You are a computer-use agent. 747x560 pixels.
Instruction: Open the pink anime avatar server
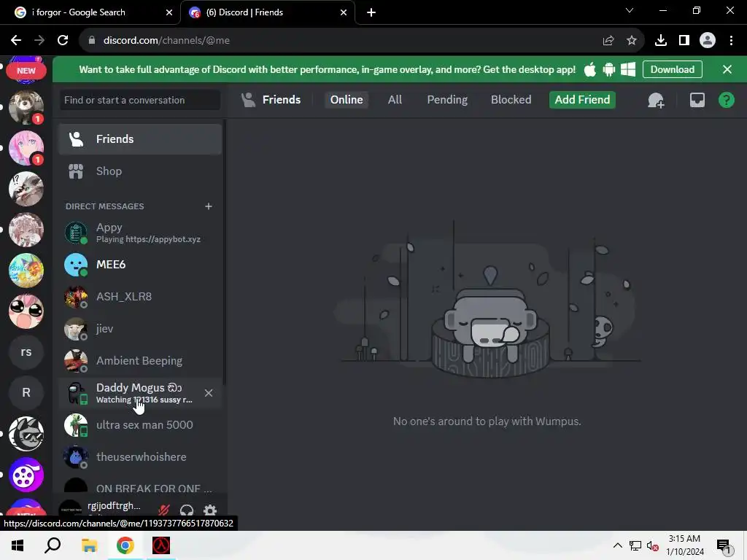(x=26, y=148)
